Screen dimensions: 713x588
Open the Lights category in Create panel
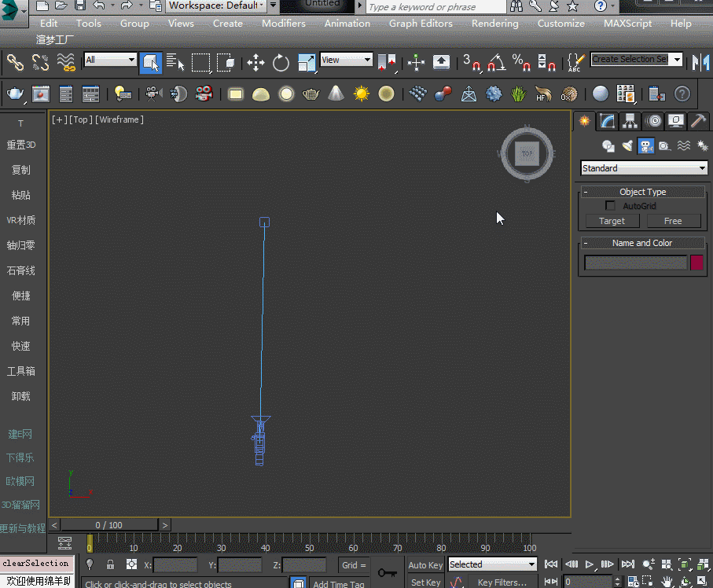coord(627,145)
